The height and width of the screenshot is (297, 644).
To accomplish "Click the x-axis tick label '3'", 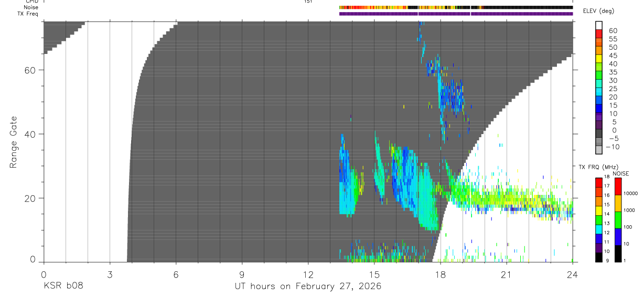I will click(x=110, y=274).
